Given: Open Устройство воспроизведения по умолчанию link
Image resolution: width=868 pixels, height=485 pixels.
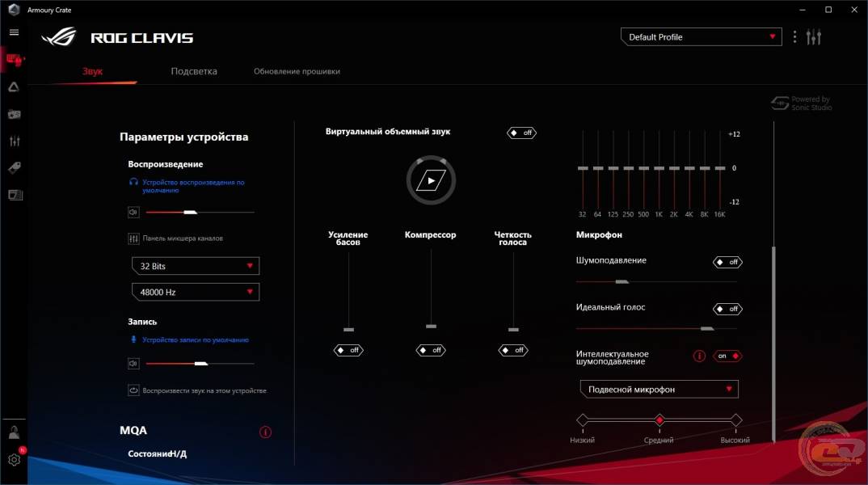Looking at the screenshot, I should click(193, 186).
